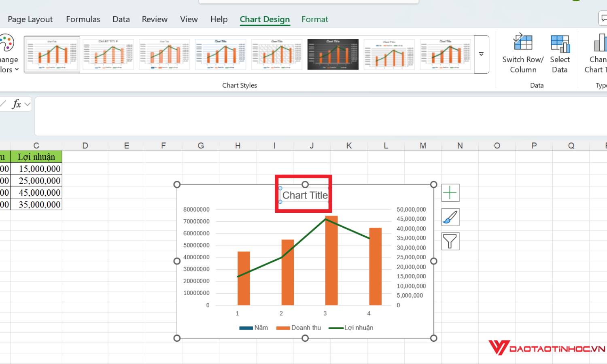
Task: Select cell with 35,000,000 in column C
Action: 36,204
